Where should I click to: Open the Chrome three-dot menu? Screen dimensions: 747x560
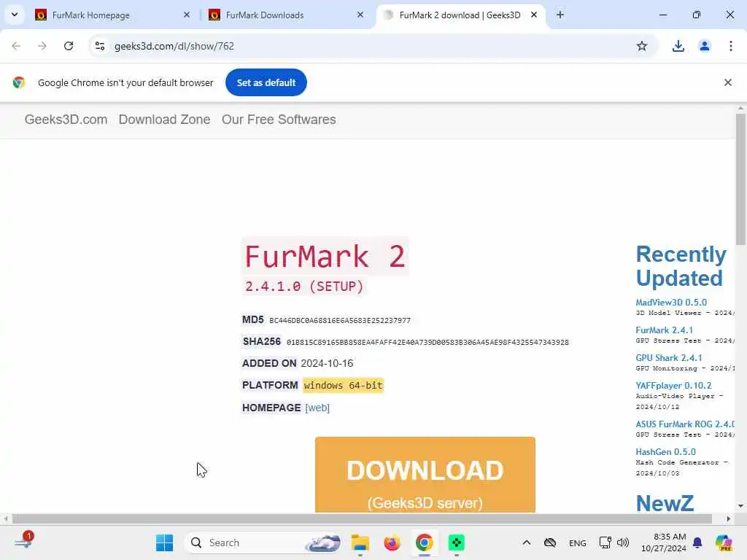click(731, 46)
